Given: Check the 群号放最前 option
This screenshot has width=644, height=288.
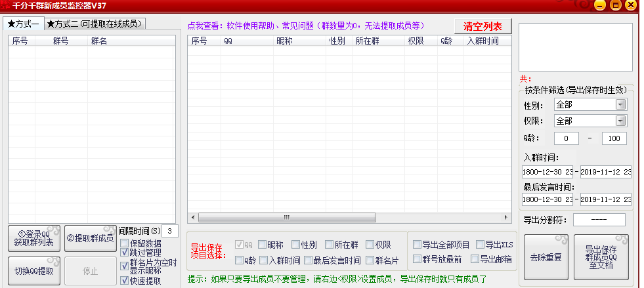Looking at the screenshot, I should point(418,259).
